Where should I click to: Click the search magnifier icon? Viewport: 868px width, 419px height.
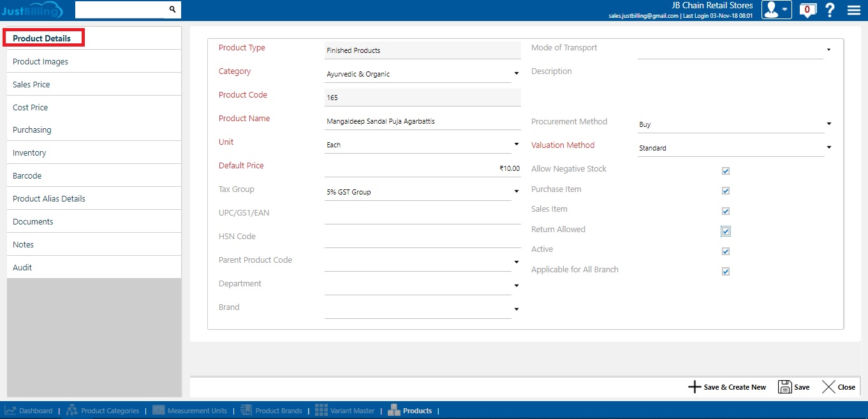(172, 10)
